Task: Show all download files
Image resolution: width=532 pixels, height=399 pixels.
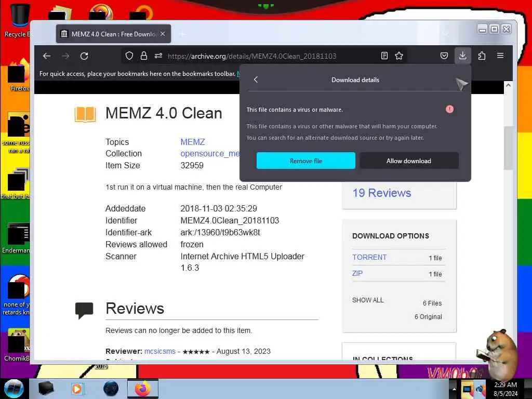Action: click(x=368, y=300)
